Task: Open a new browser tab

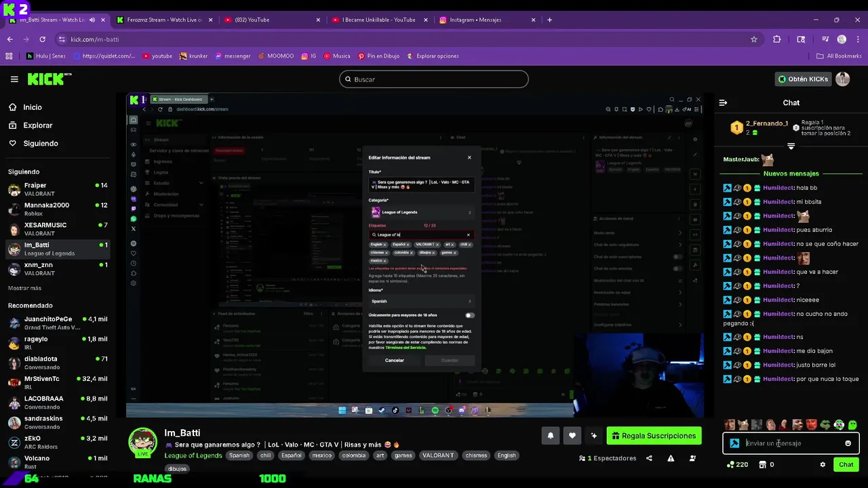Action: 549,20
